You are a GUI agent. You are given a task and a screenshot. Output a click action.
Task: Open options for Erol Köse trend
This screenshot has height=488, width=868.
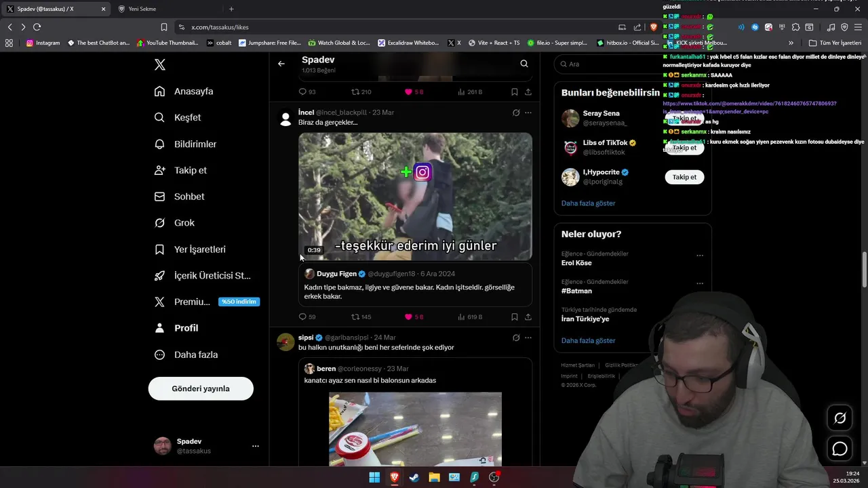[x=700, y=256]
